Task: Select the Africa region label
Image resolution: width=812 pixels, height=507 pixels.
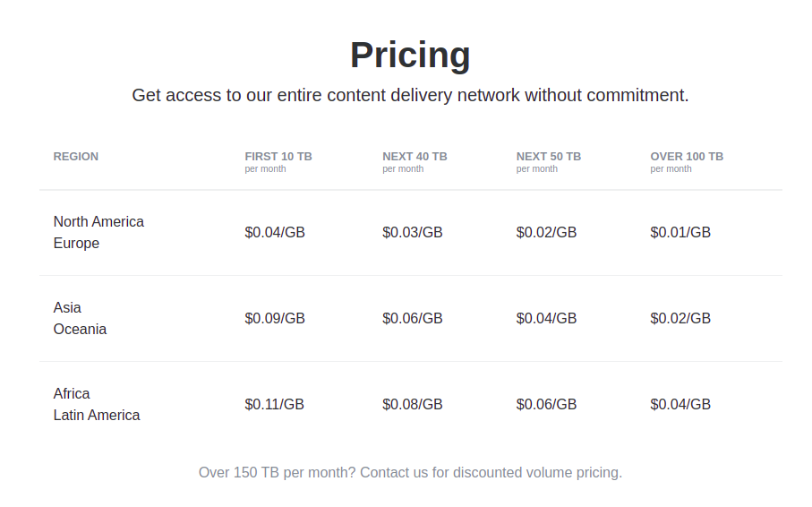Action: pos(72,393)
